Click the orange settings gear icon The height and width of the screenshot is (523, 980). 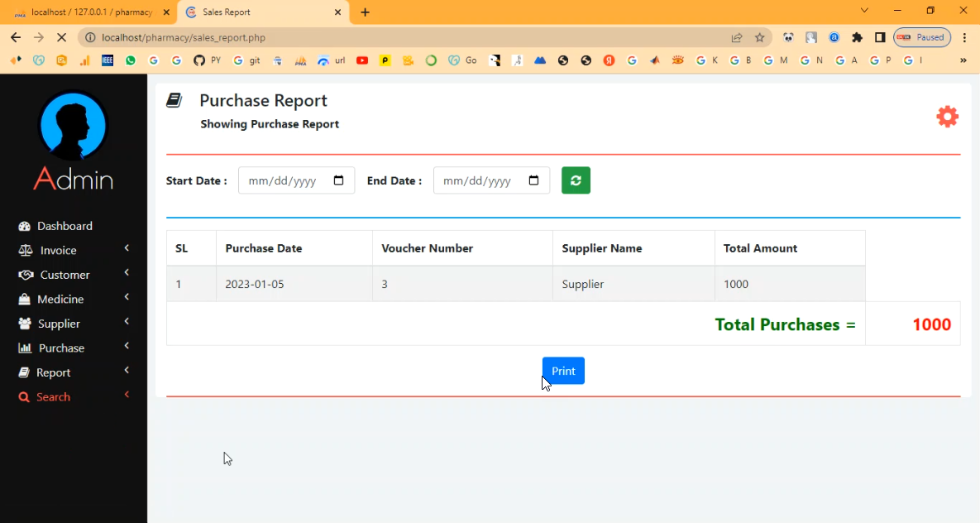pos(947,117)
